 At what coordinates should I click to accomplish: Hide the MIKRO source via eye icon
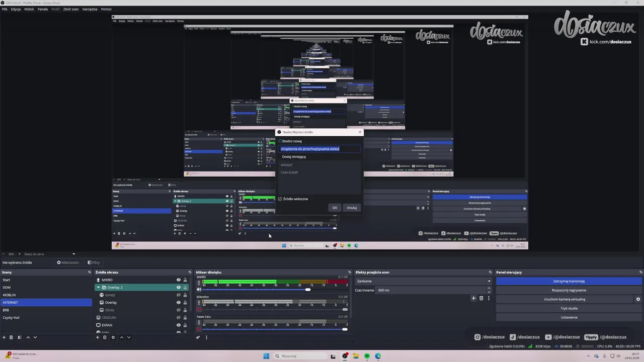tap(178, 280)
